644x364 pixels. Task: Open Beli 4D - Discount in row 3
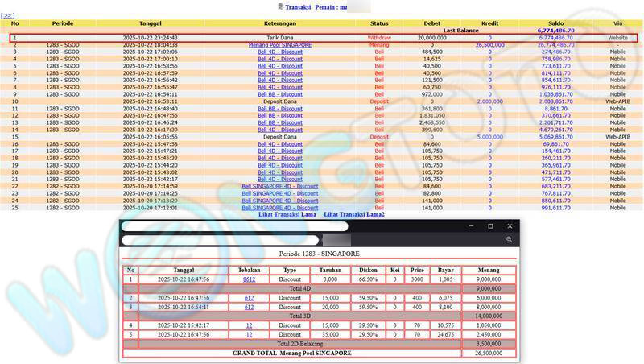click(x=280, y=52)
